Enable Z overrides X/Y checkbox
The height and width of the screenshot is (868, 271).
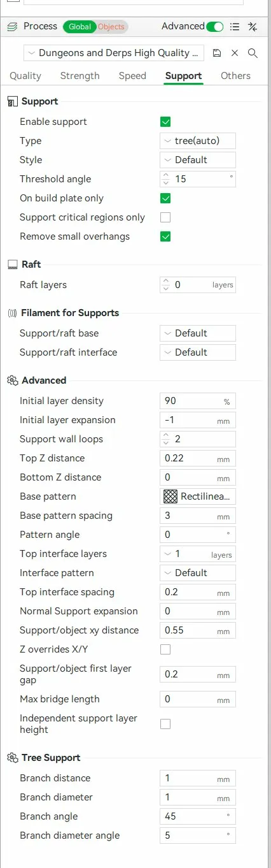tap(165, 649)
